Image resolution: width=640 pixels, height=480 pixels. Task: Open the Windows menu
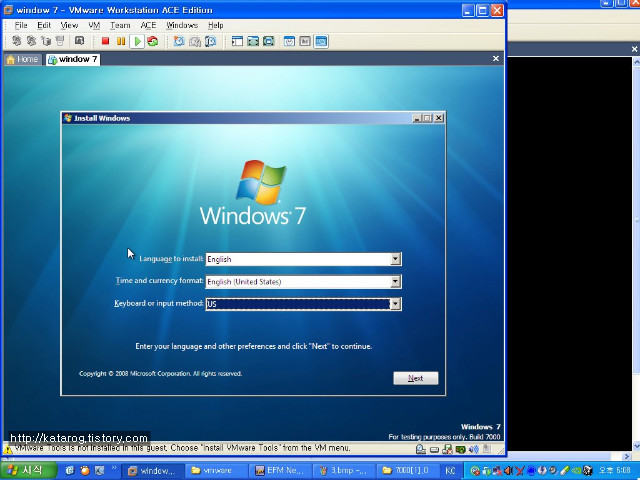click(x=182, y=25)
